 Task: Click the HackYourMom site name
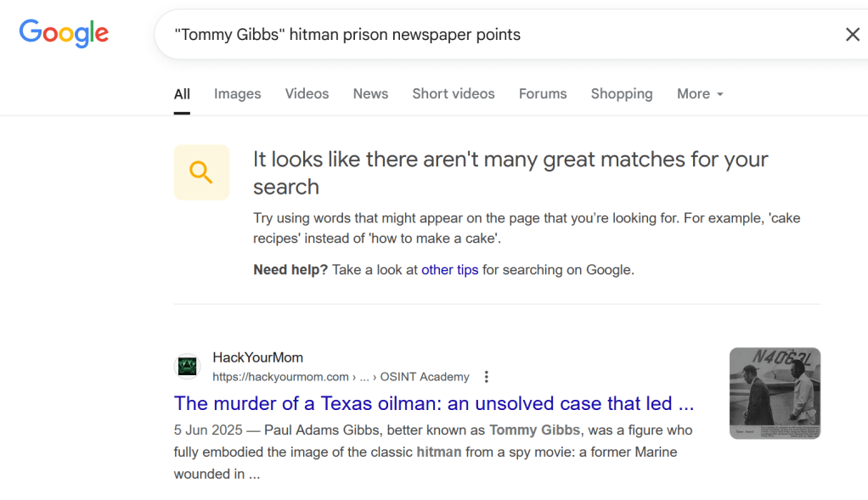[x=257, y=357]
